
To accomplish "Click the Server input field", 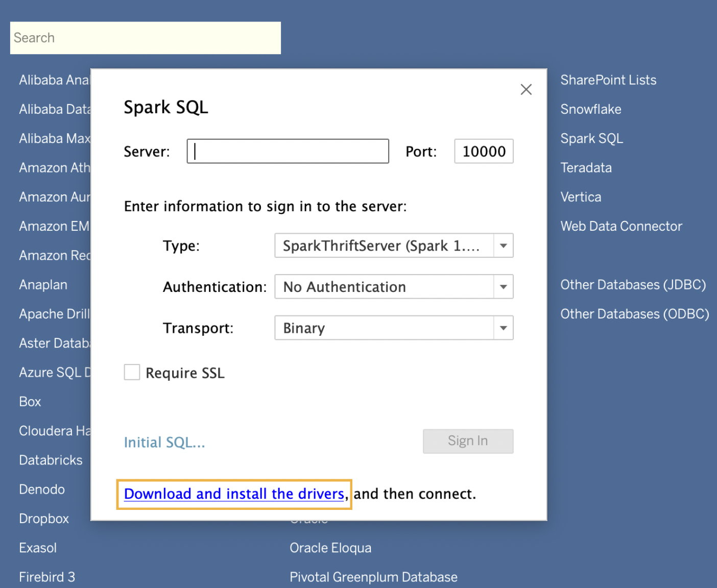I will coord(288,151).
